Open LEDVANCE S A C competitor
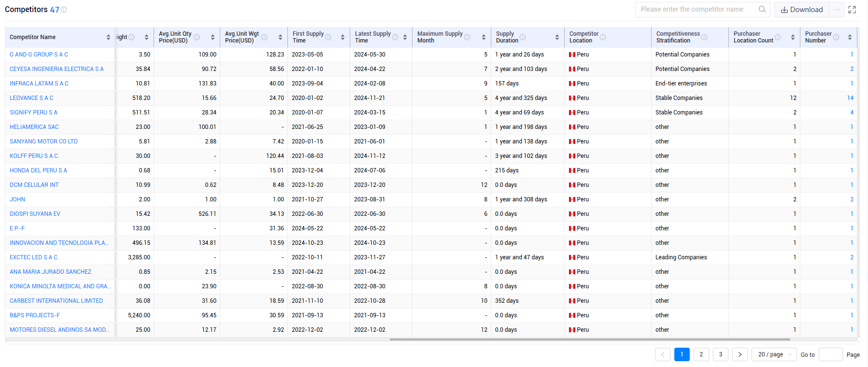 31,98
